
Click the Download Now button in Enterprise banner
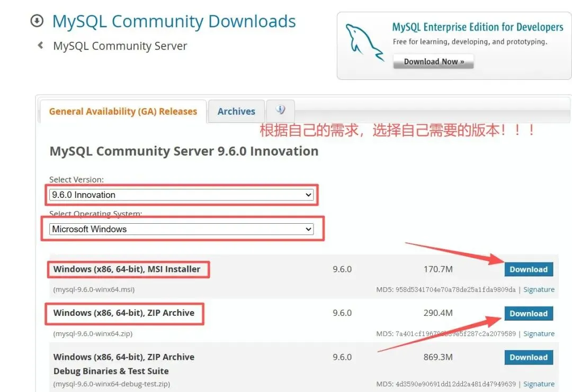click(x=433, y=61)
